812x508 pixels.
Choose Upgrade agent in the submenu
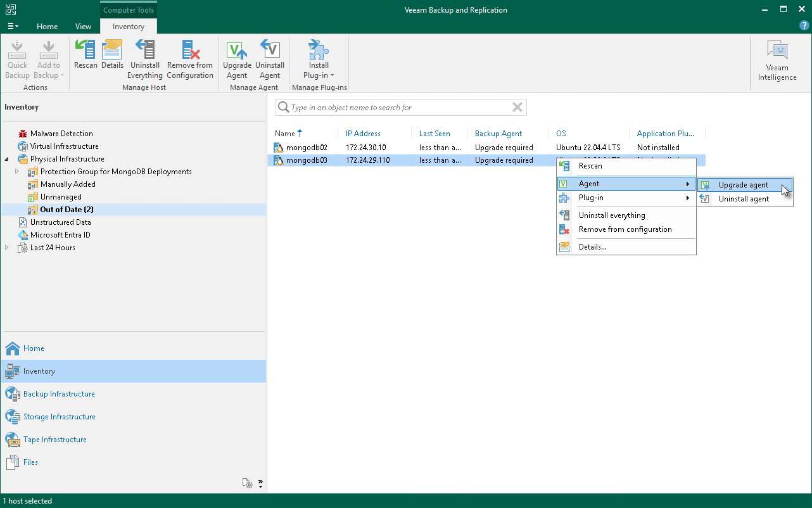(744, 185)
